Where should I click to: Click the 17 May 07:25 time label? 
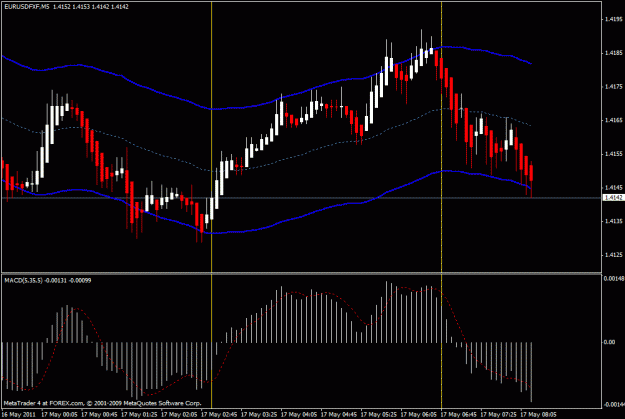point(498,415)
